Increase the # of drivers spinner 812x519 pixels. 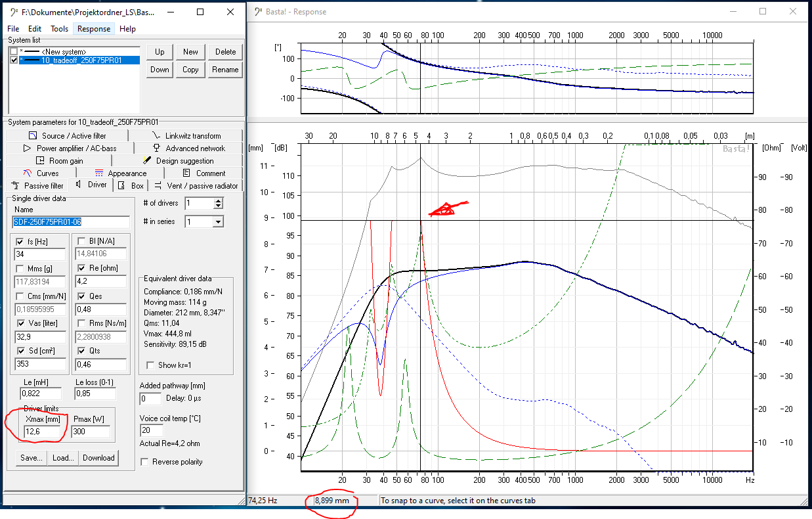[218, 200]
